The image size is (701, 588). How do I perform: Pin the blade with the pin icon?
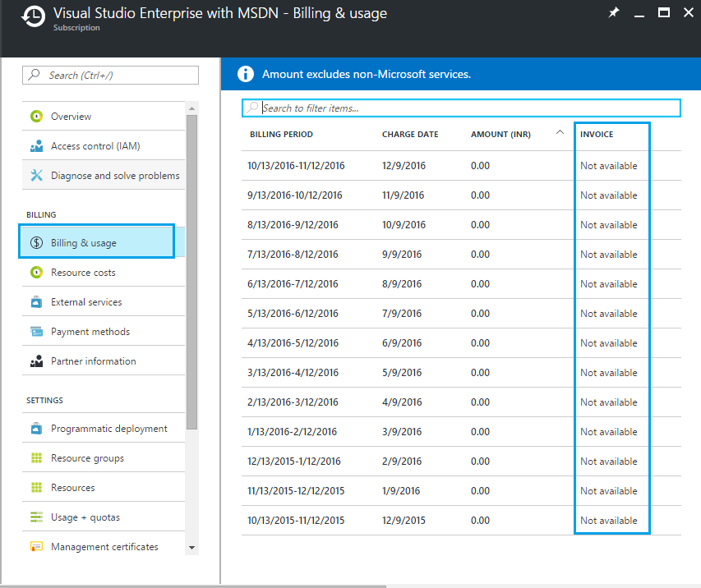(613, 13)
